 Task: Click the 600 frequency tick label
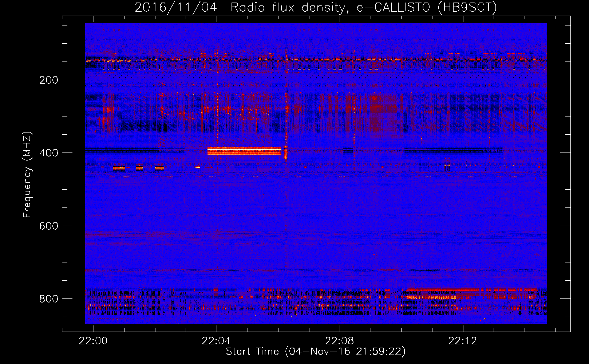pyautogui.click(x=49, y=226)
